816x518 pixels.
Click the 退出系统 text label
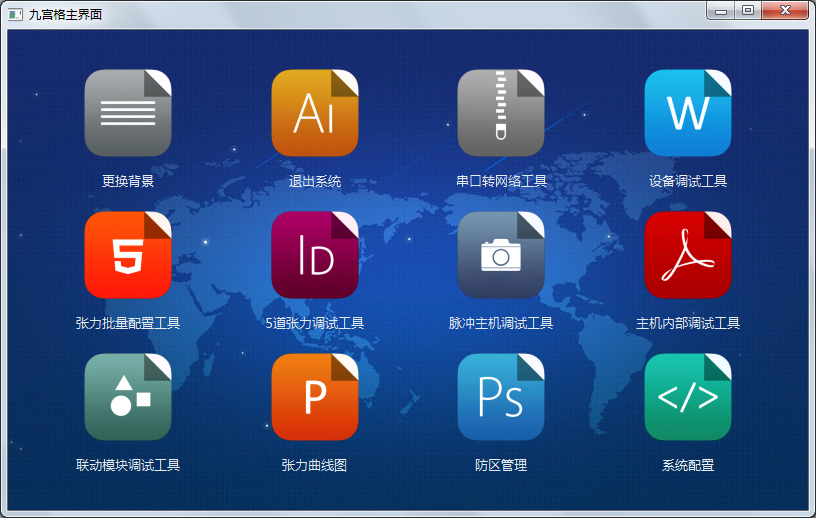pos(315,181)
